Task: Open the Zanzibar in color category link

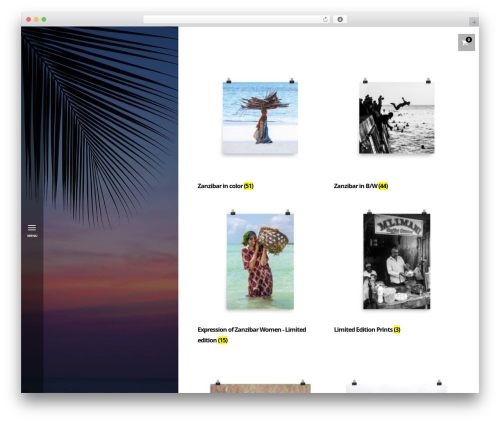Action: pyautogui.click(x=225, y=186)
